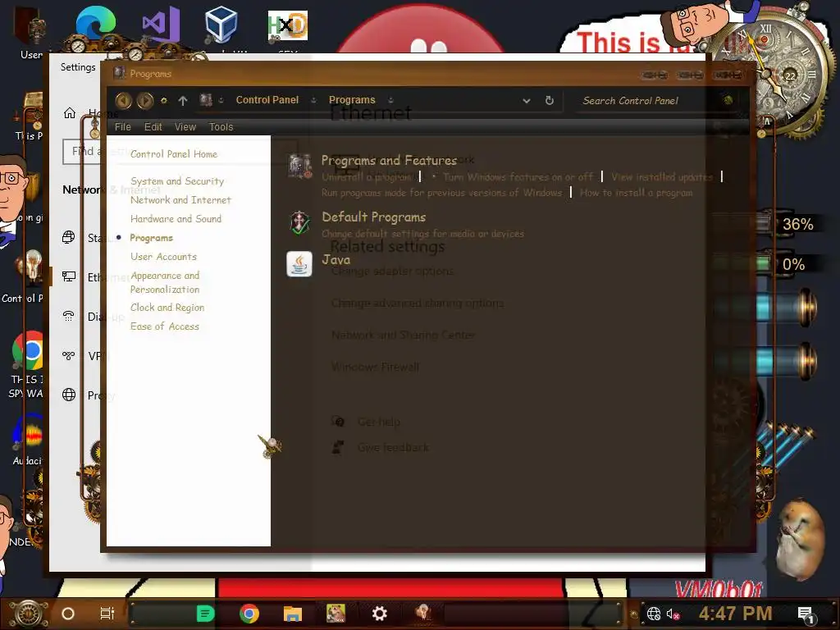Open Default Programs heading
The width and height of the screenshot is (840, 630).
(373, 217)
